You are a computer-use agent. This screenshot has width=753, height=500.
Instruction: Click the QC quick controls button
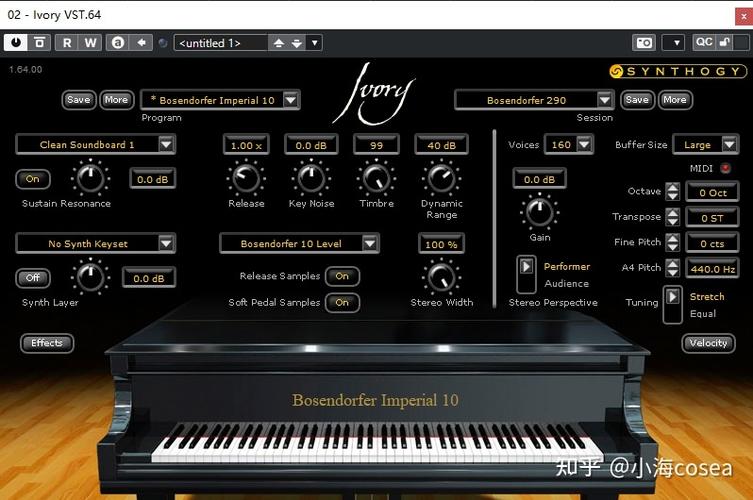pyautogui.click(x=704, y=42)
